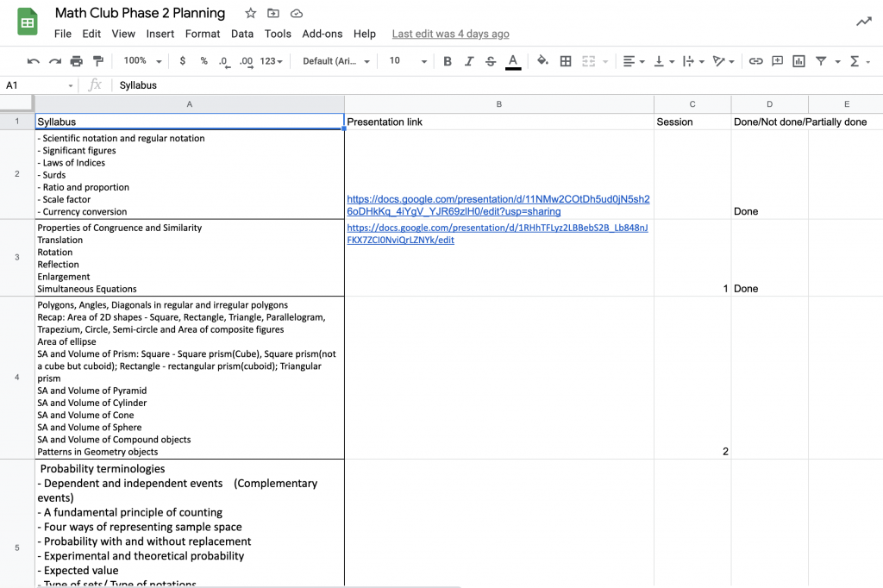Open the zoom level dropdown
Screen dimensions: 883x588
click(x=142, y=61)
